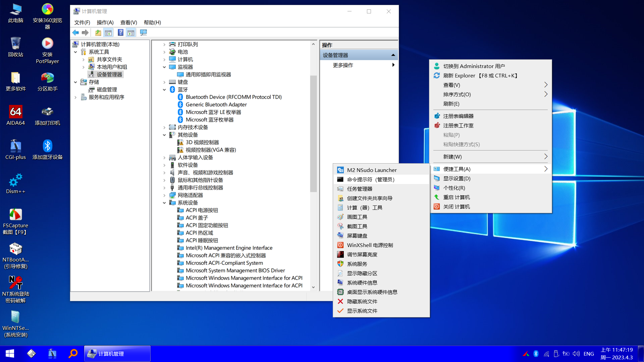This screenshot has height=362, width=644.
Task: Open the NTBootAutofix 引导修复 desktop icon
Action: point(15,256)
